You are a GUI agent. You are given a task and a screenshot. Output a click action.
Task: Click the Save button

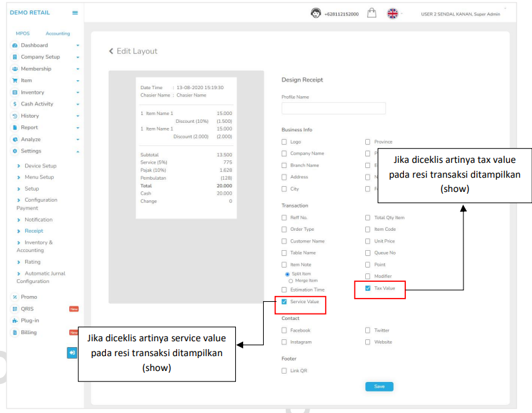(x=379, y=387)
